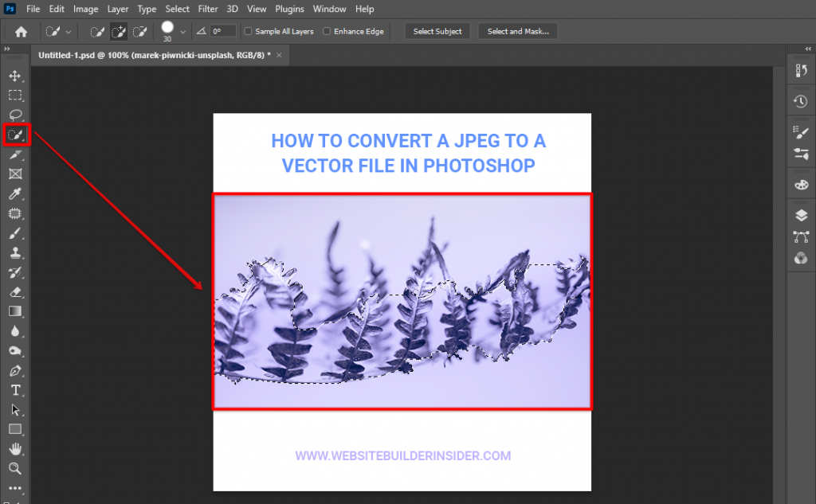The height and width of the screenshot is (504, 816).
Task: Open the History panel icon
Action: 801,101
